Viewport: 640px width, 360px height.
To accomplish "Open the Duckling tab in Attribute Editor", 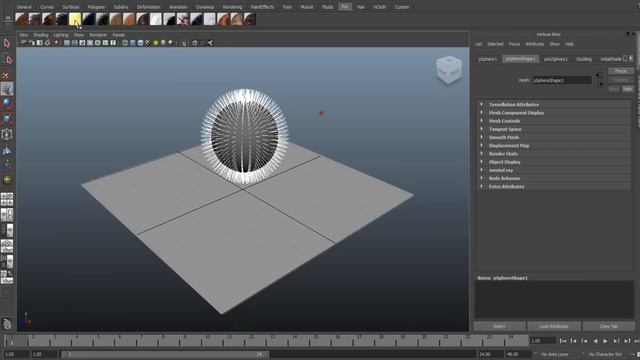I will click(x=584, y=59).
